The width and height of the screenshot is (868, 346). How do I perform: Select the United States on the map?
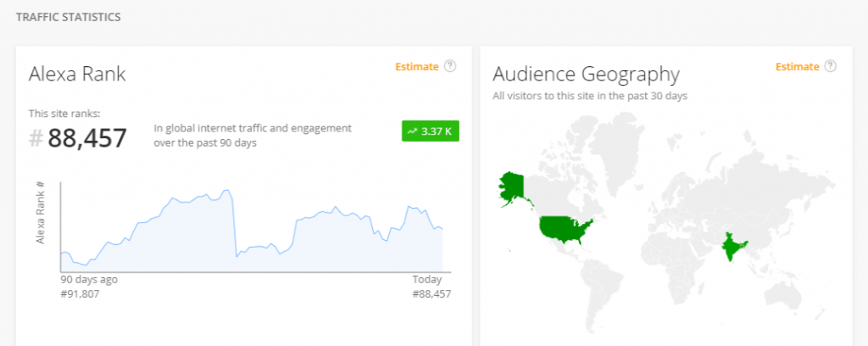tap(565, 228)
